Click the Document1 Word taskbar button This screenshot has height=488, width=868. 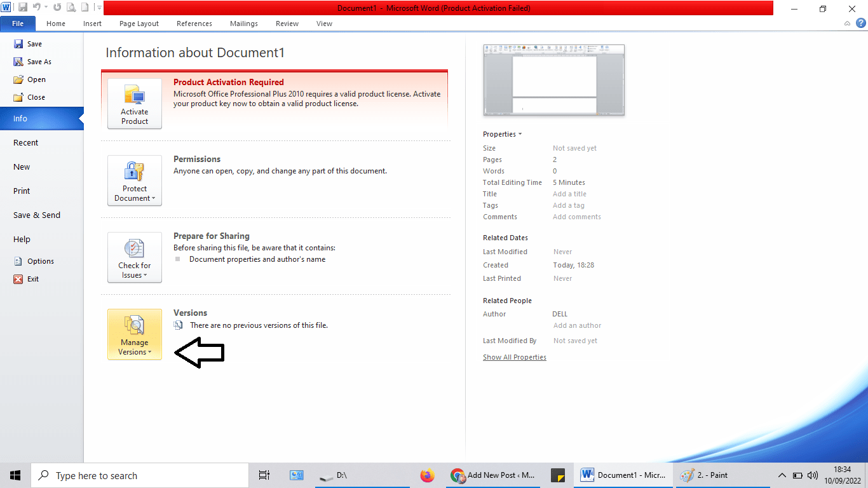624,475
